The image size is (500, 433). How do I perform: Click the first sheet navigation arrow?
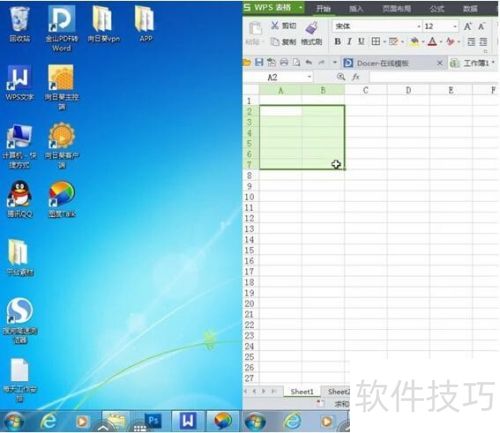tap(246, 391)
